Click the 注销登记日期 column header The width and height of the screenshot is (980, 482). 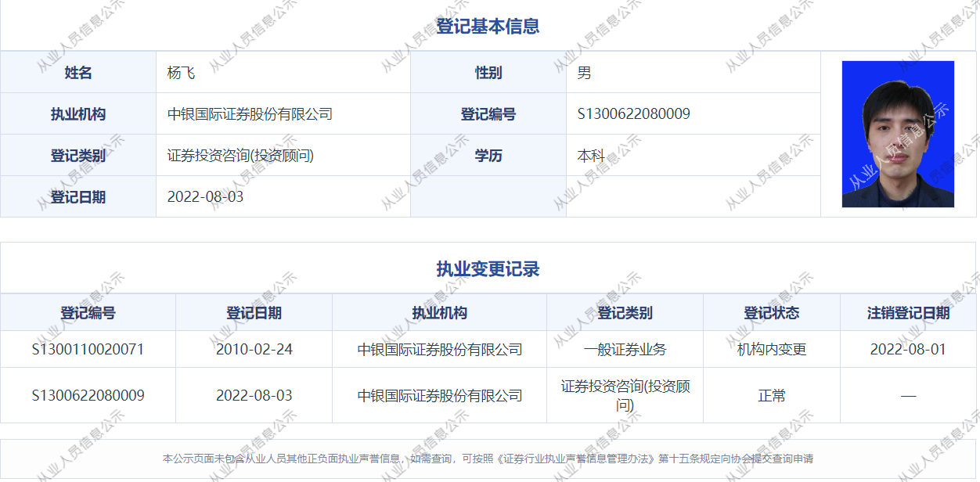coord(908,313)
